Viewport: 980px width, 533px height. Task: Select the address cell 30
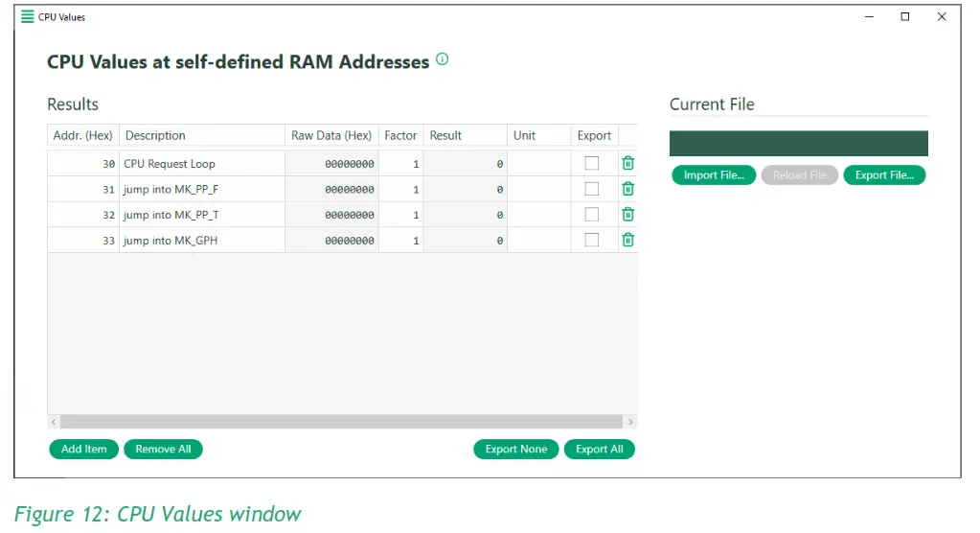83,163
